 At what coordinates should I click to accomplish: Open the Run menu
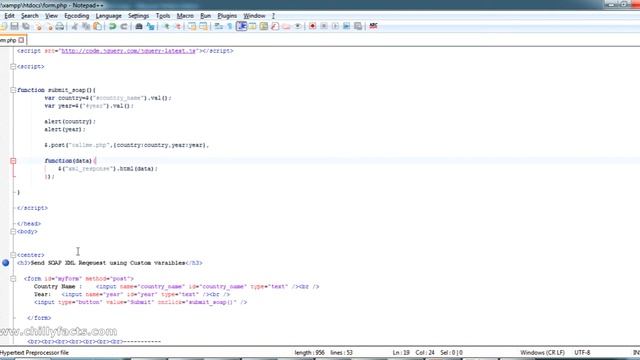pyautogui.click(x=205, y=16)
